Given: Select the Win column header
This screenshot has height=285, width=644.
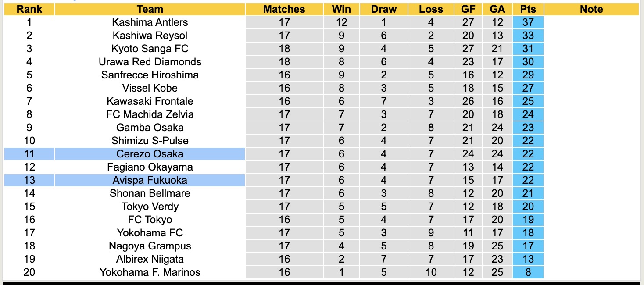Looking at the screenshot, I should click(x=341, y=9).
